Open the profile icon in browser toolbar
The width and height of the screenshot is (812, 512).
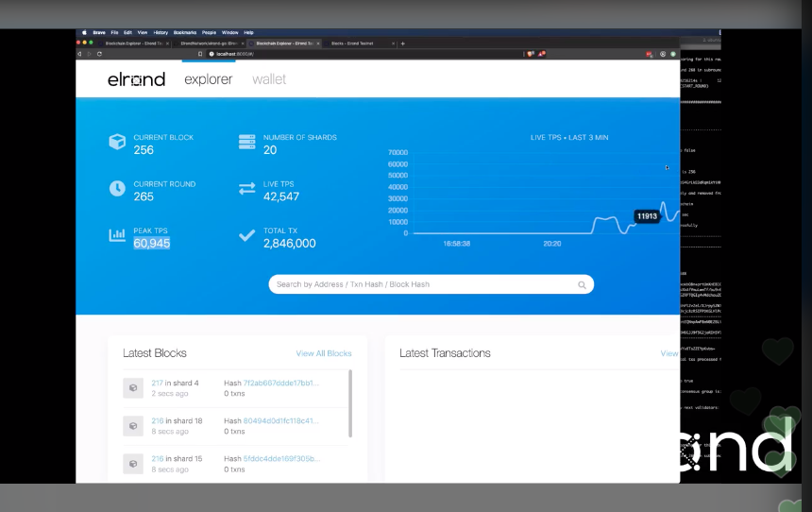coord(662,54)
